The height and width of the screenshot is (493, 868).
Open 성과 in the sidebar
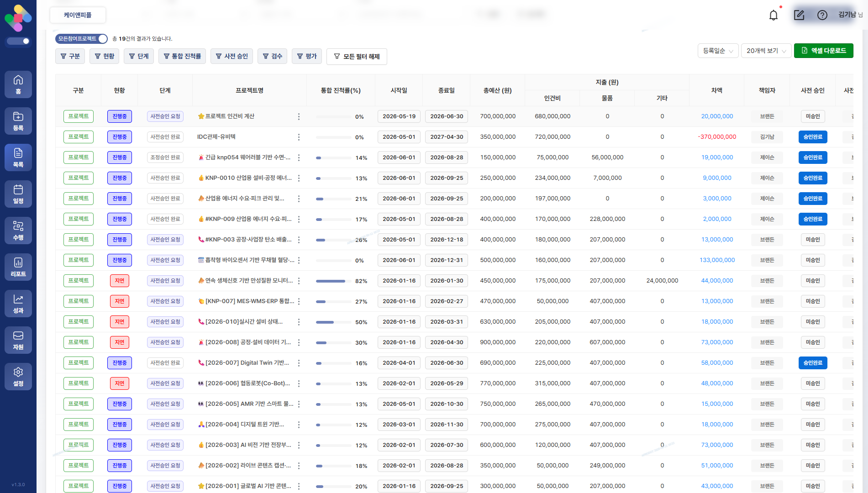(18, 304)
